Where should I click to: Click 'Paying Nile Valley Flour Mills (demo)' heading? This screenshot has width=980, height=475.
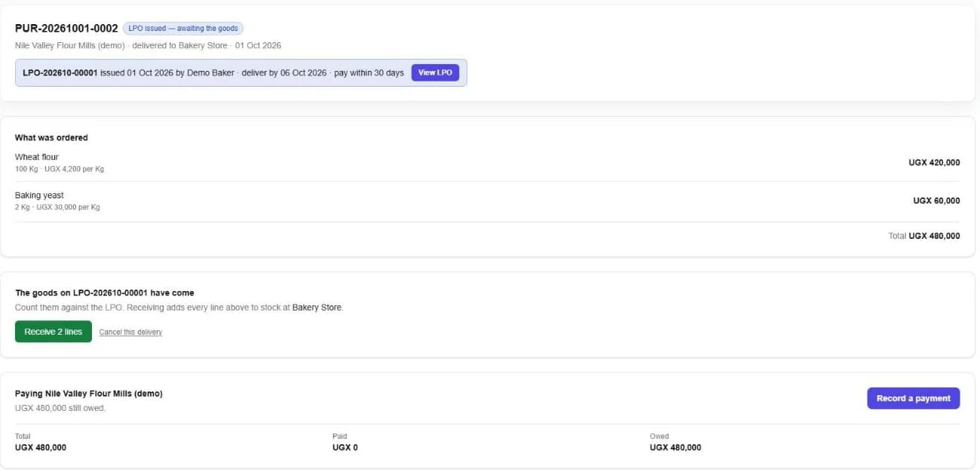coord(89,394)
